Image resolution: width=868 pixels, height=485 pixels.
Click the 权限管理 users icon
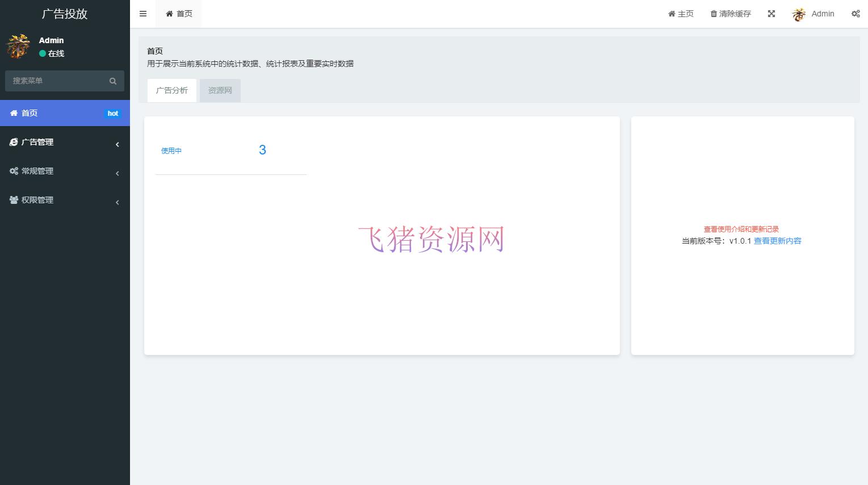pyautogui.click(x=14, y=200)
